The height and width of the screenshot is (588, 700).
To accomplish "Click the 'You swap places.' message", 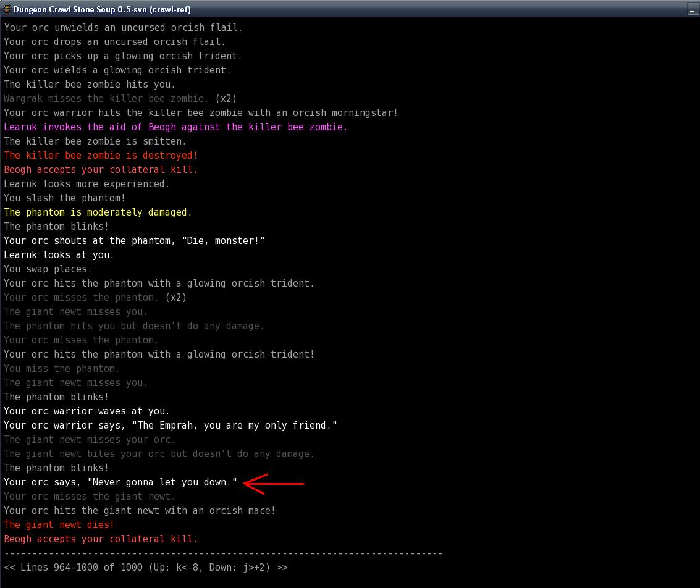I will (48, 269).
